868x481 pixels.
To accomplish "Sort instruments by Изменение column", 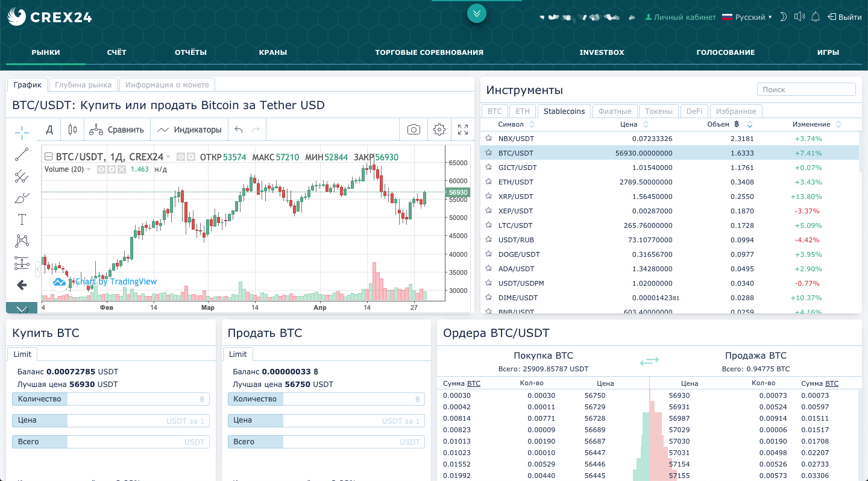I will (x=817, y=124).
